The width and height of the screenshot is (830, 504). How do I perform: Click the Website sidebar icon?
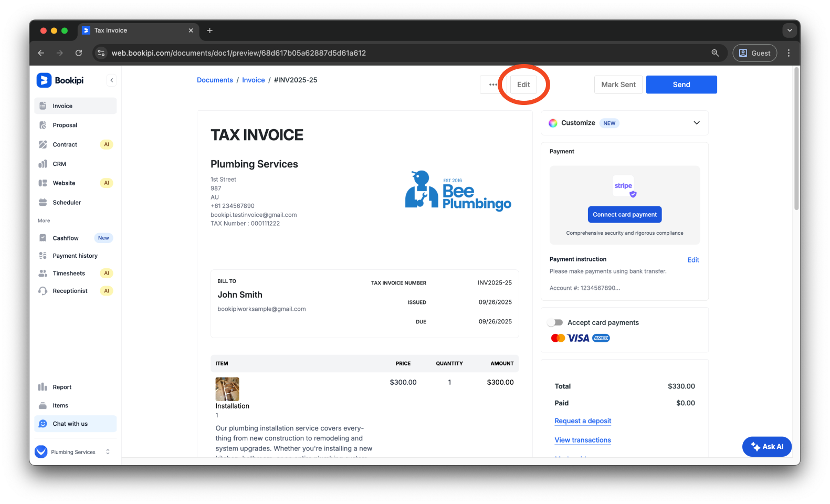tap(43, 183)
